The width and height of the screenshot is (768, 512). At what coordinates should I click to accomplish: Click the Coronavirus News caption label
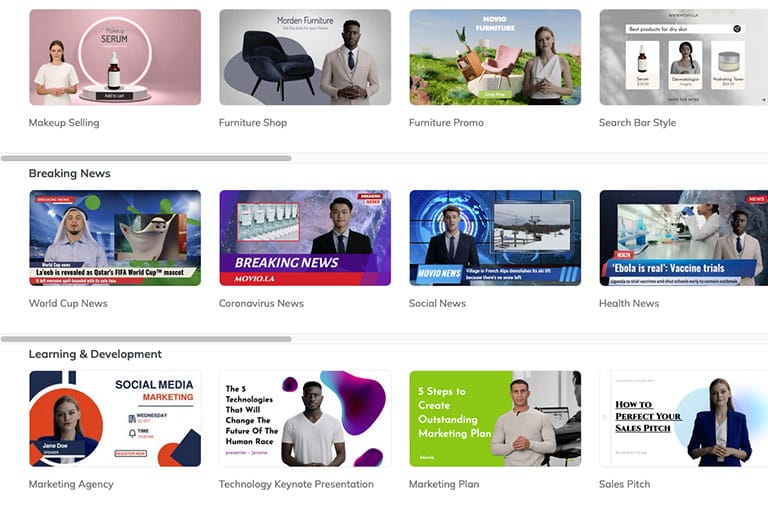(261, 303)
